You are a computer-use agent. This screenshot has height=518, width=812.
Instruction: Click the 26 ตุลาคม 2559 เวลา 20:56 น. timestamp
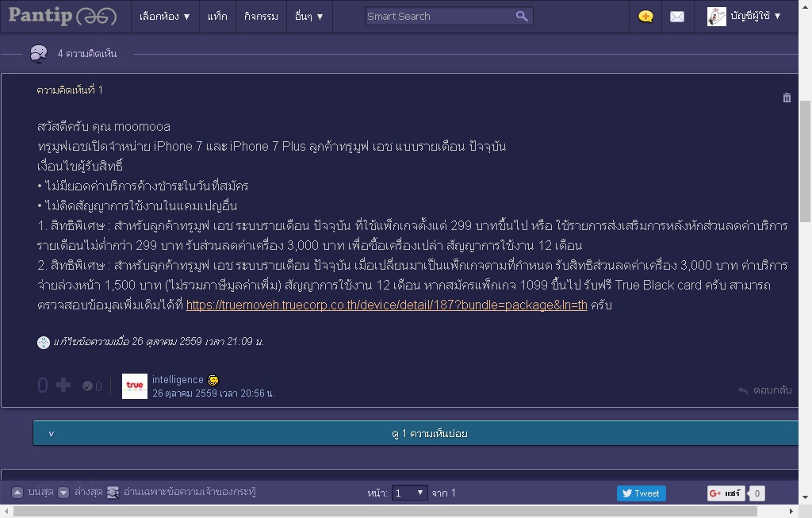click(x=213, y=393)
